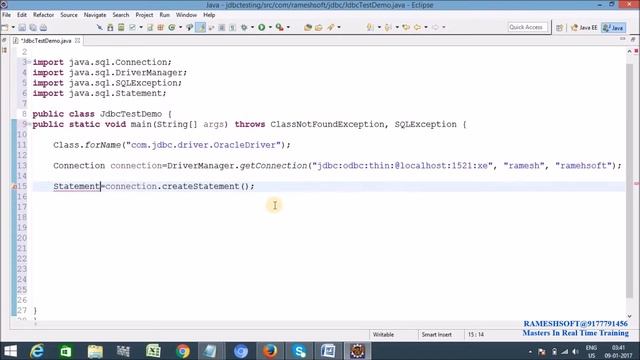Click the volume icon in system tray
Viewport: 640px width, 360px height.
coord(575,351)
